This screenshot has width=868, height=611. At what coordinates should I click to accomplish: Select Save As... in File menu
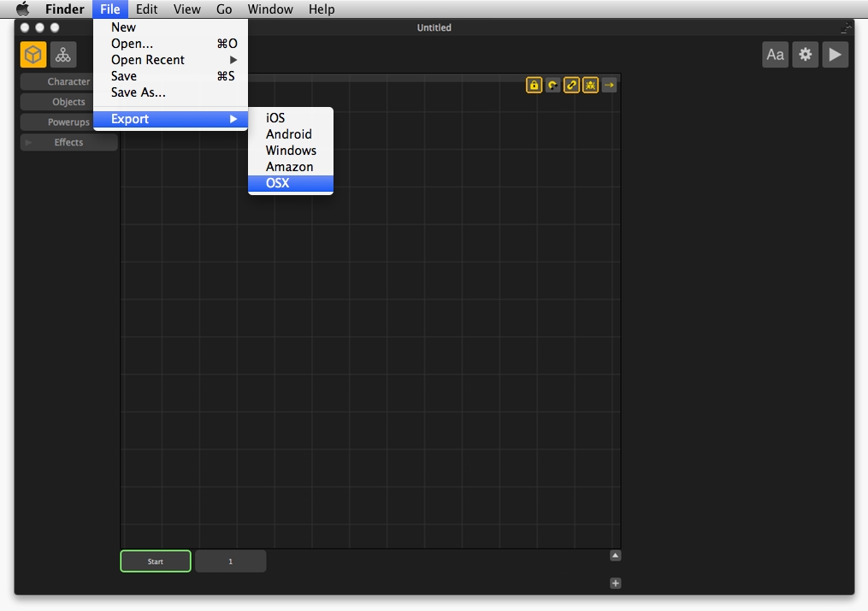pyautogui.click(x=139, y=92)
